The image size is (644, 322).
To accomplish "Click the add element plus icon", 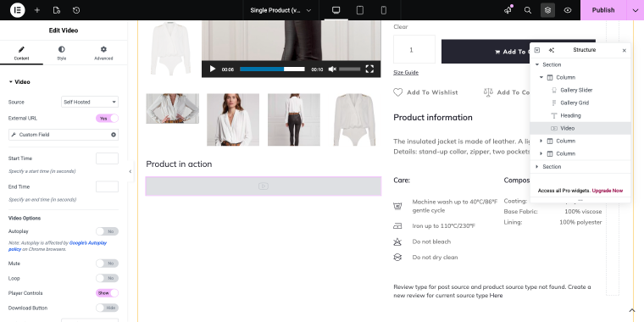I will (x=37, y=10).
